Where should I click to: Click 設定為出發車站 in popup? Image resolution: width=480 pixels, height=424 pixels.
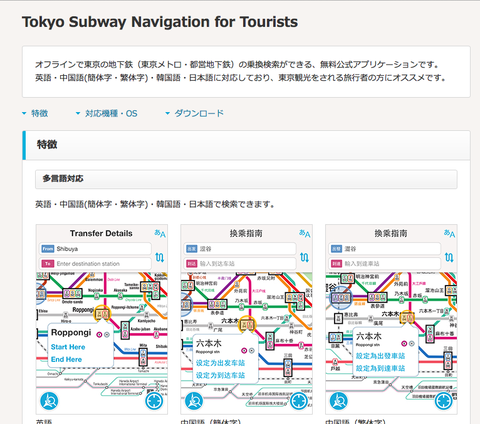[380, 356]
